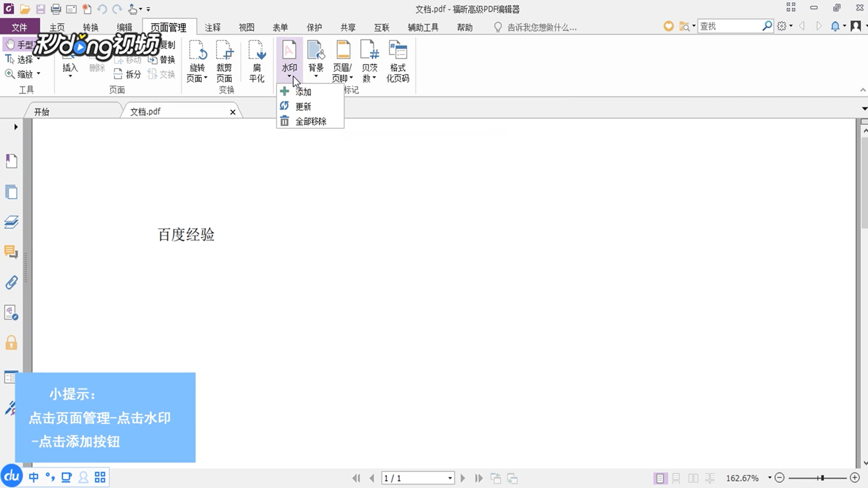Click zoom in plus button
Image resolution: width=868 pixels, height=488 pixels.
pos(854,478)
